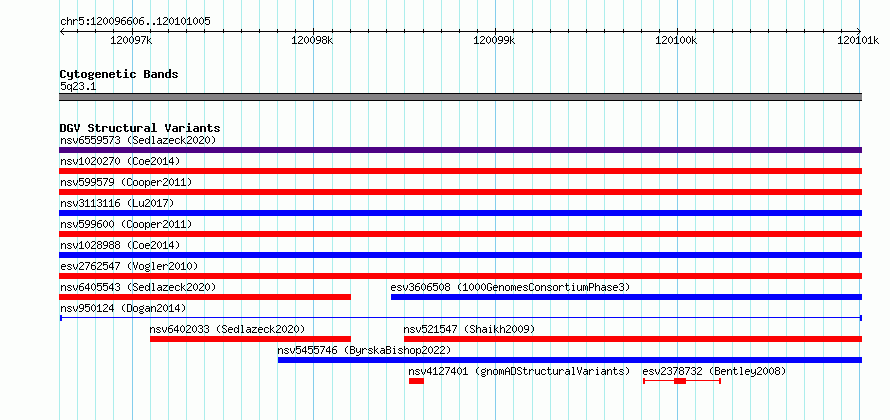The height and width of the screenshot is (420, 890).
Task: Click the nsv4127401 (gnomADStructuralVariants) label
Action: pos(519,371)
